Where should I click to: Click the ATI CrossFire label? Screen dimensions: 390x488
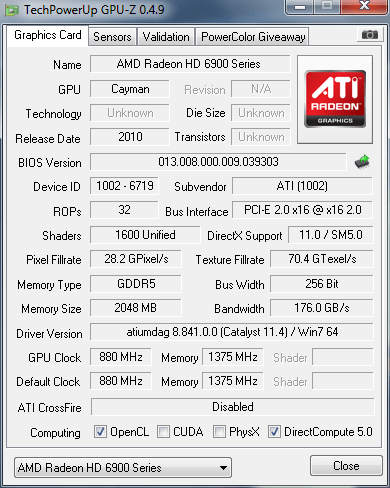[x=49, y=408]
